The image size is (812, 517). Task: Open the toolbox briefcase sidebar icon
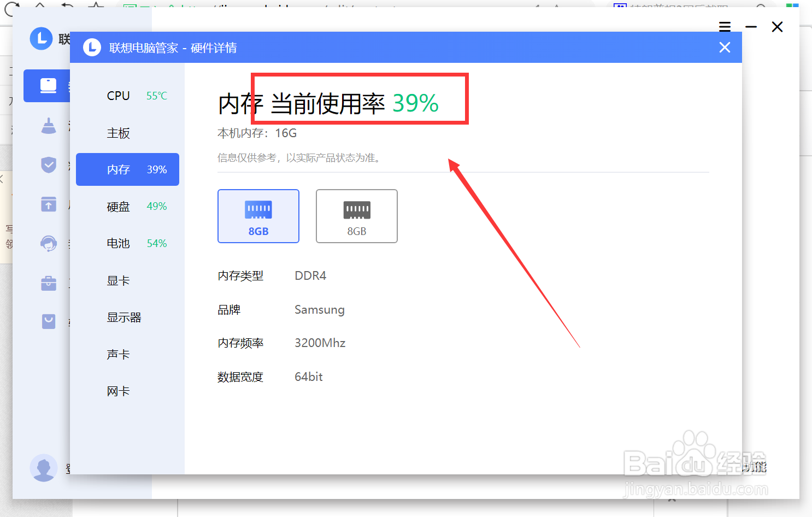(x=49, y=283)
